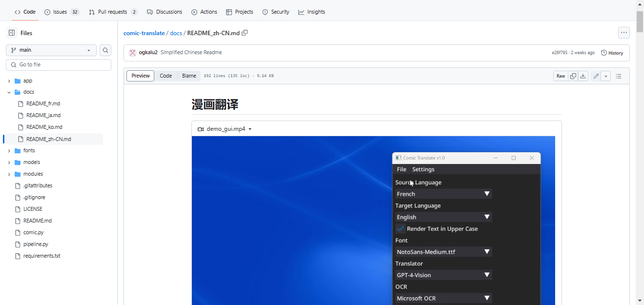The image size is (644, 305).
Task: Click the docs breadcrumb link
Action: (176, 33)
